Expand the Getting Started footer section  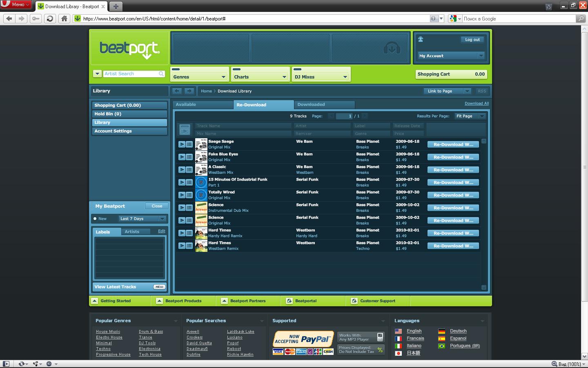click(95, 301)
